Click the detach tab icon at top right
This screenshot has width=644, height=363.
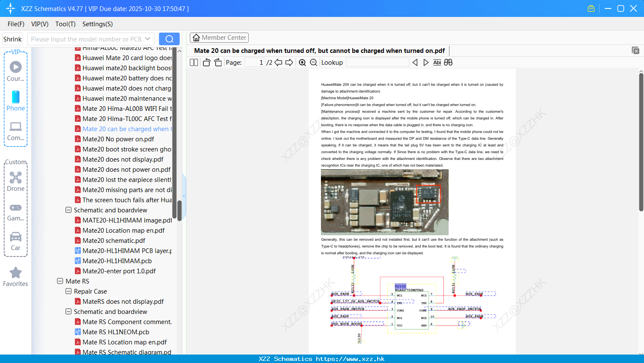(x=636, y=50)
